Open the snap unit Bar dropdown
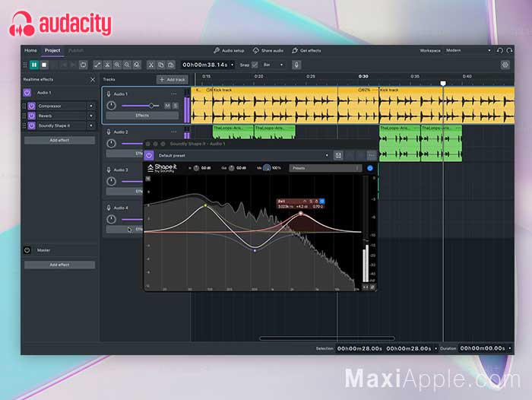The height and width of the screenshot is (400, 532). (x=274, y=65)
